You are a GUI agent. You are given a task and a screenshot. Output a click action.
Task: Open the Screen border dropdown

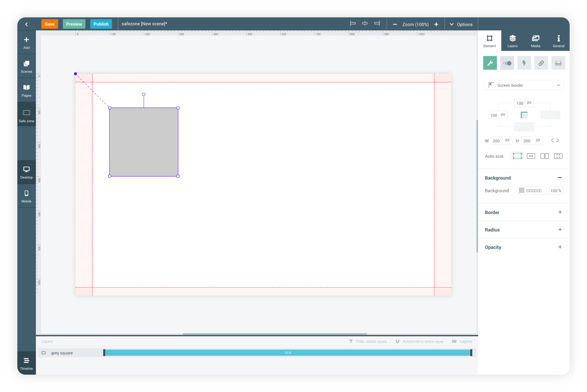click(523, 85)
